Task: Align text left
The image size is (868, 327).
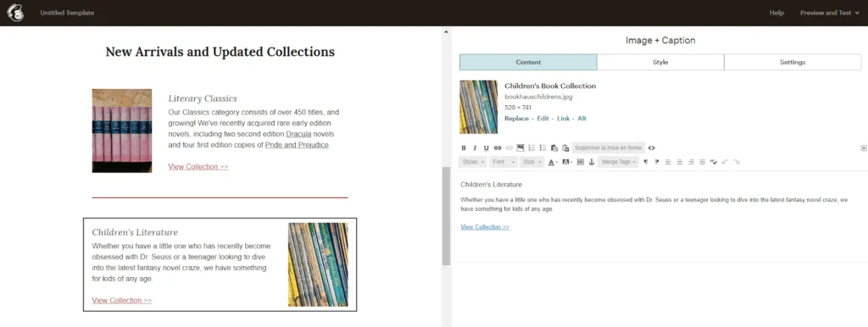Action: tap(668, 162)
